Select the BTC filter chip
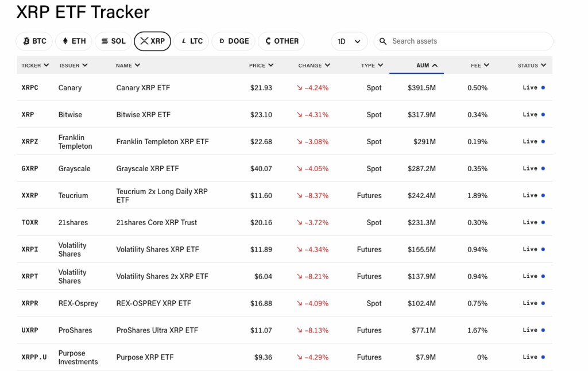This screenshot has width=588, height=371. click(x=34, y=41)
